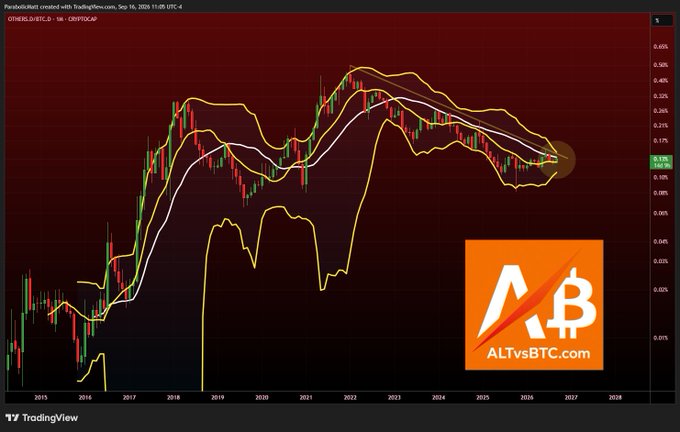The image size is (680, 432).
Task: Click the ALTvsBTC.com orange logo
Action: coord(534,304)
